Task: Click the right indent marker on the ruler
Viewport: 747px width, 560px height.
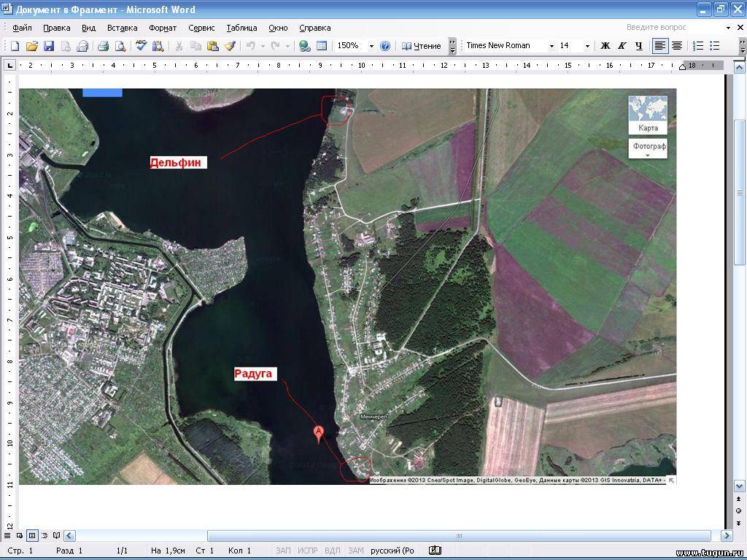Action: point(682,67)
